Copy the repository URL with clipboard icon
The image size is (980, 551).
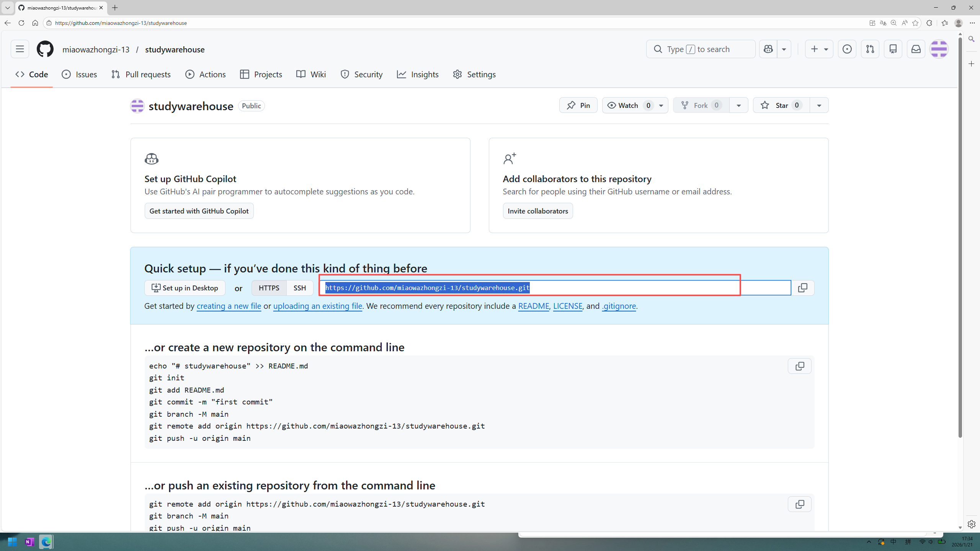coord(802,288)
